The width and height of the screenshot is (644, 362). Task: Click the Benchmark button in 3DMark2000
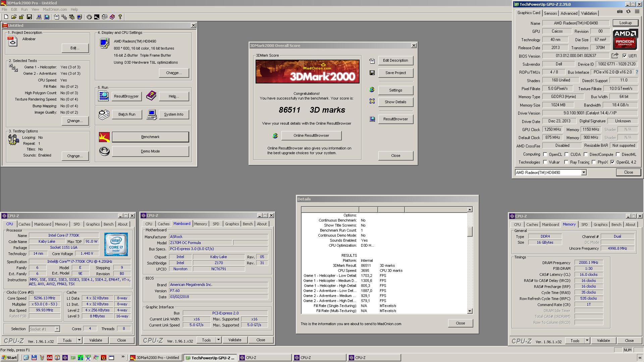point(150,137)
